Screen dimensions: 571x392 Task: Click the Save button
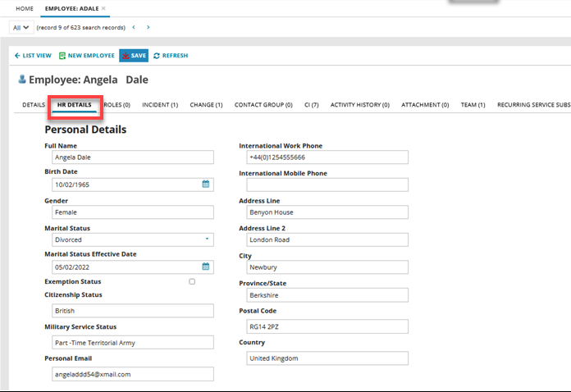coord(134,56)
